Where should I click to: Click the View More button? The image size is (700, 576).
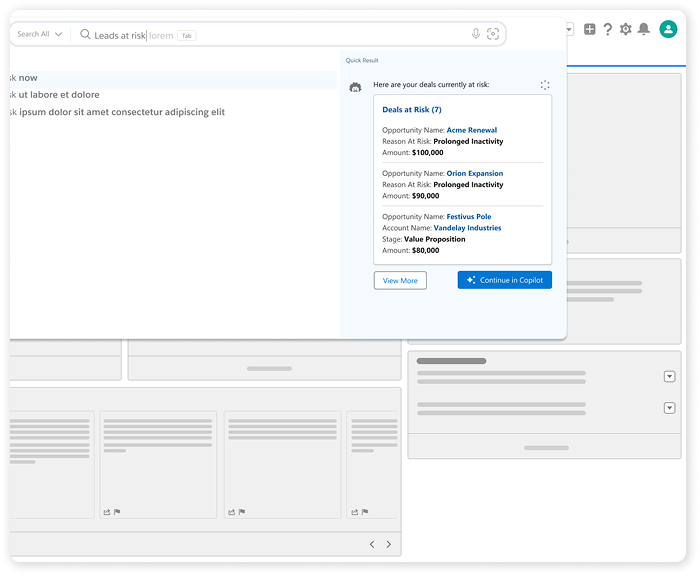400,280
